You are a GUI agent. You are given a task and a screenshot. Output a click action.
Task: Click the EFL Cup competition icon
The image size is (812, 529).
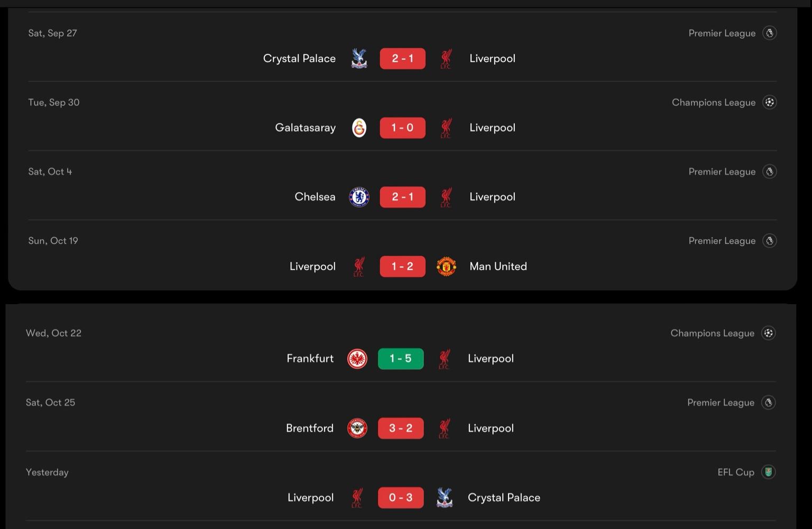pyautogui.click(x=768, y=472)
